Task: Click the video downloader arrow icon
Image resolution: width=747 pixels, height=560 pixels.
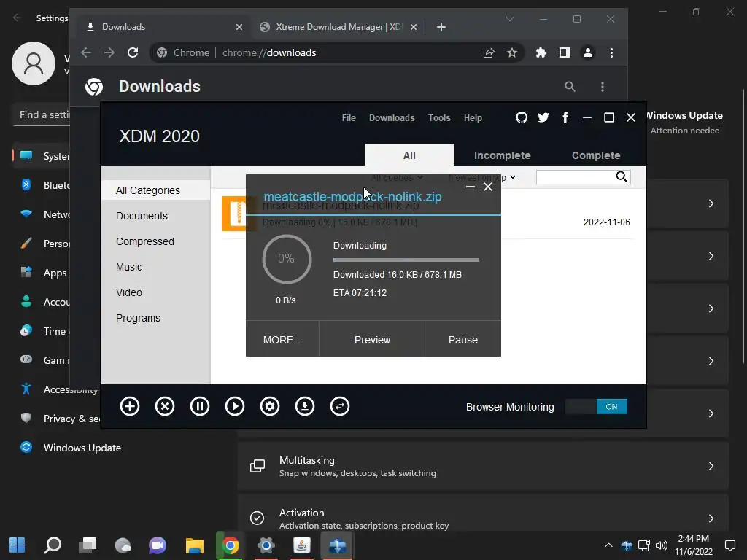Action: coord(305,406)
